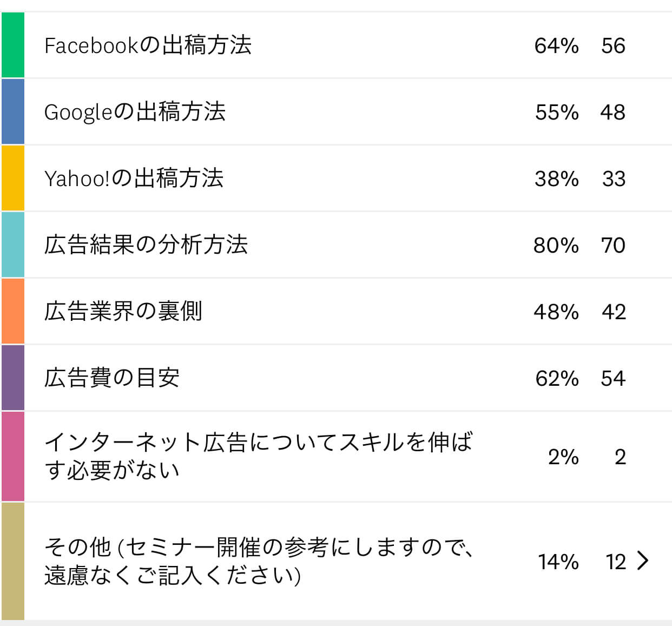Select the yellow Yahoo! color swatch

pyautogui.click(x=13, y=178)
